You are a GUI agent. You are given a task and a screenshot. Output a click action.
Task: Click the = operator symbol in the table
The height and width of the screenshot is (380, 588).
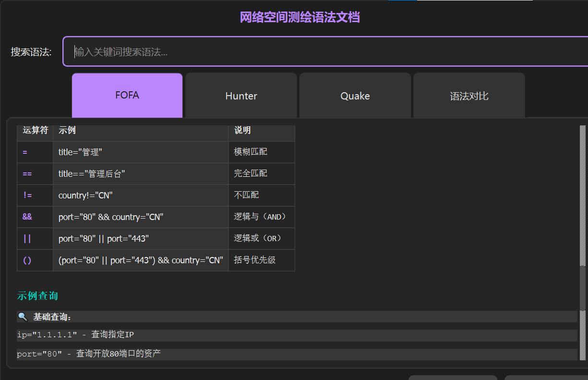click(25, 152)
